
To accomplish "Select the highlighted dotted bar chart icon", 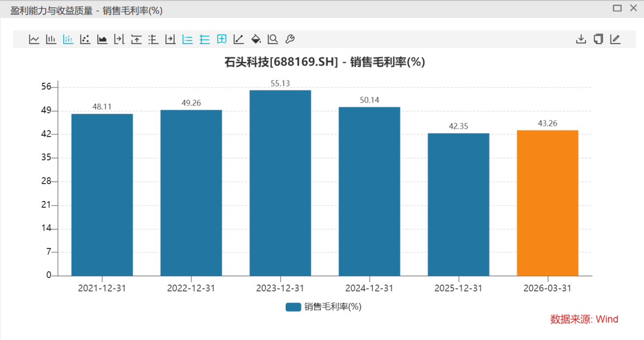I will point(68,39).
